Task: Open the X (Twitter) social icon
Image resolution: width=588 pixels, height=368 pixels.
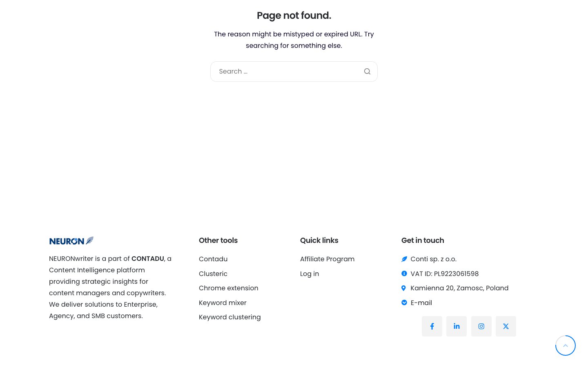Action: pos(506,326)
